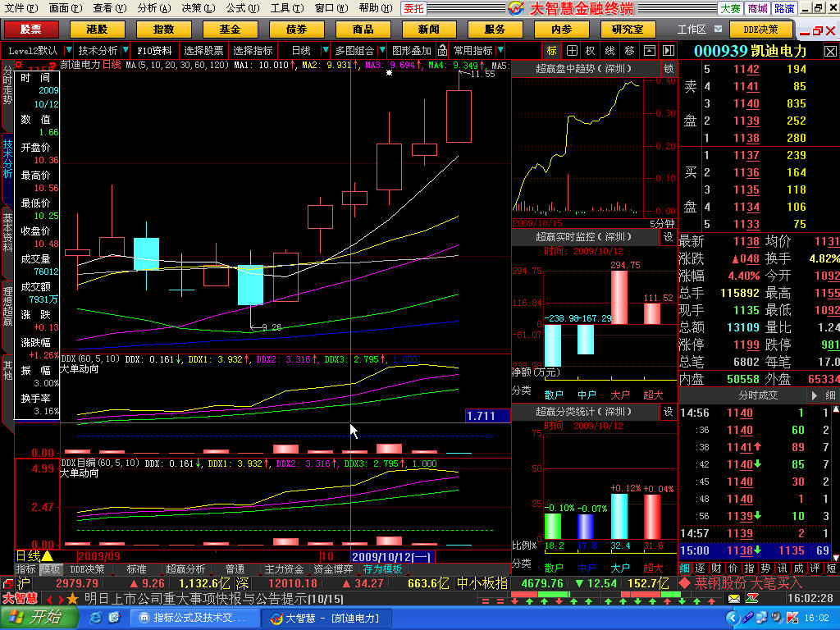This screenshot has width=840, height=630.
Task: Click the green Z status icon
Action: 751,598
